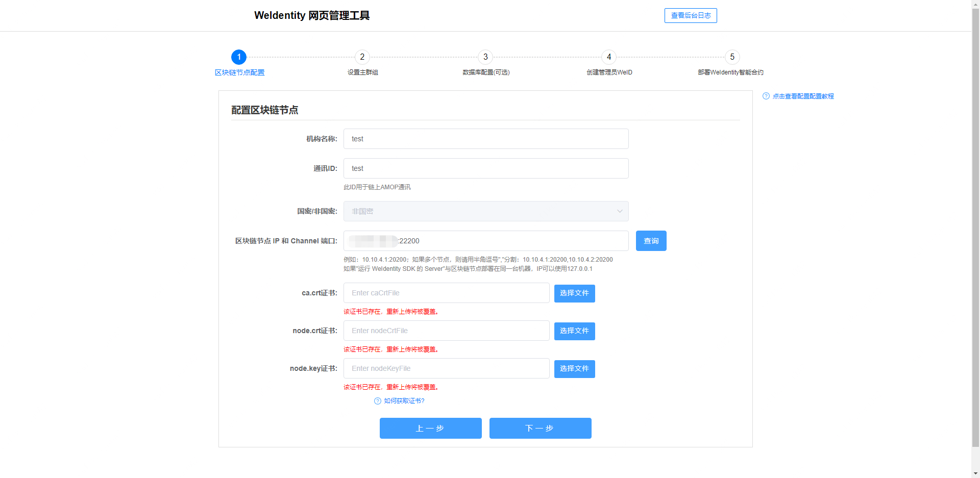Image resolution: width=980 pixels, height=478 pixels.
Task: Click the 查看后台日志 button
Action: [691, 15]
